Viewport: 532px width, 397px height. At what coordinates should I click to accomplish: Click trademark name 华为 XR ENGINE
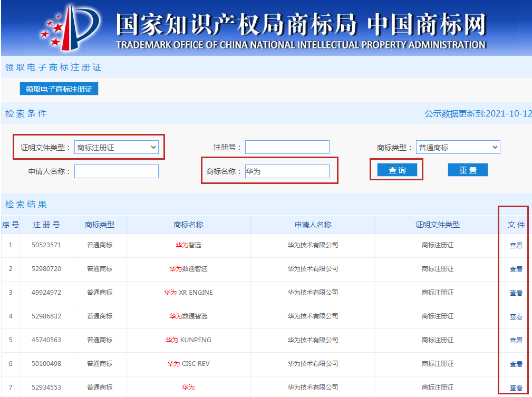tap(188, 293)
